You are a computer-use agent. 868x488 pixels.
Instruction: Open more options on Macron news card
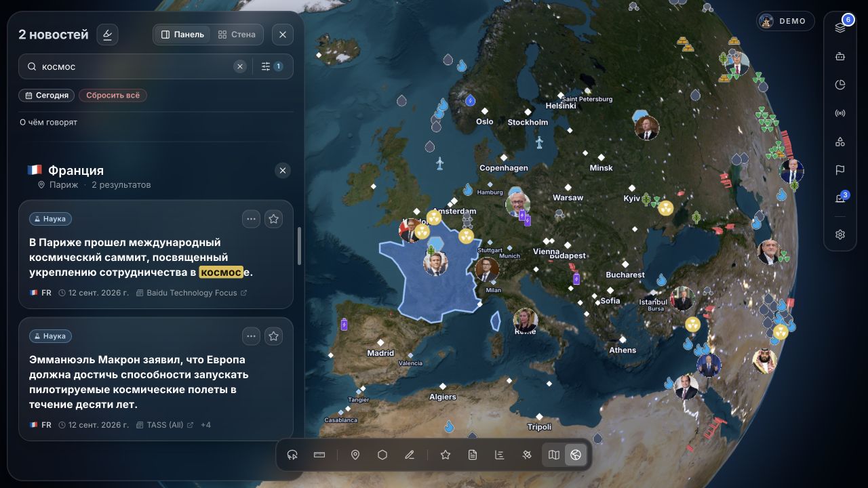252,336
